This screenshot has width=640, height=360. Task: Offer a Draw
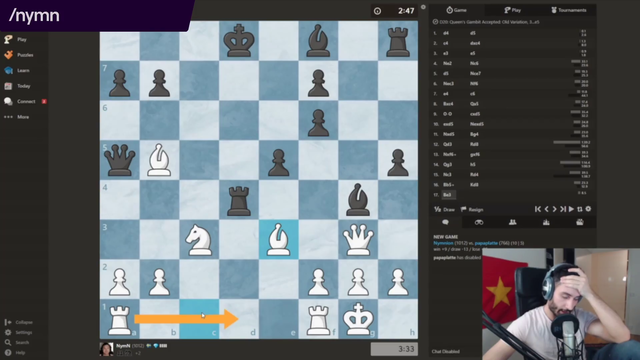click(x=444, y=209)
